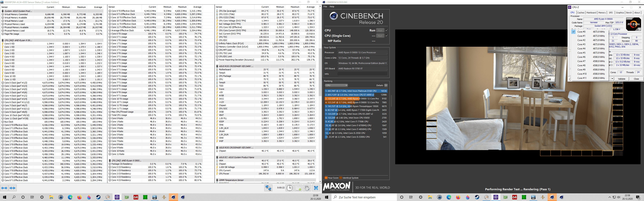The image size is (644, 201).
Task: Click the Close button in CPU-Z
Action: point(636,79)
